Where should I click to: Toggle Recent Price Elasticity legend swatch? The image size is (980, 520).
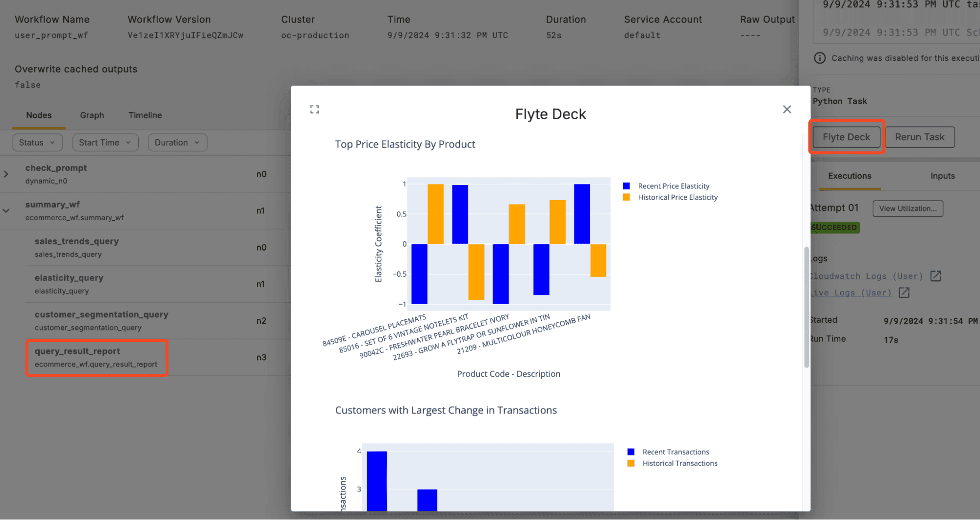[627, 186]
